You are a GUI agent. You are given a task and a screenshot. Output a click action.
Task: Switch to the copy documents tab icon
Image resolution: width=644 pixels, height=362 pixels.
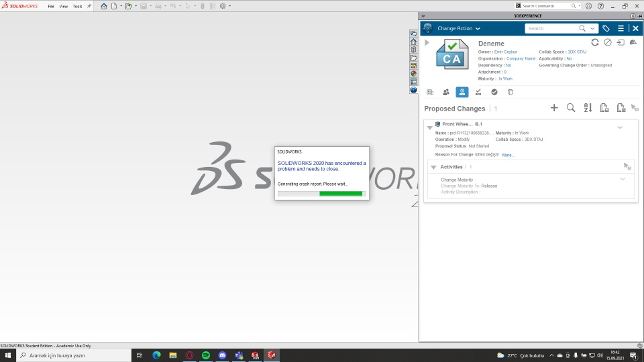tap(511, 93)
